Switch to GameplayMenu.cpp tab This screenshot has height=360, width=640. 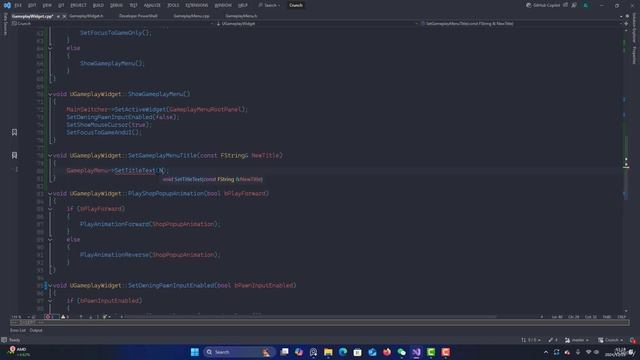click(x=191, y=16)
